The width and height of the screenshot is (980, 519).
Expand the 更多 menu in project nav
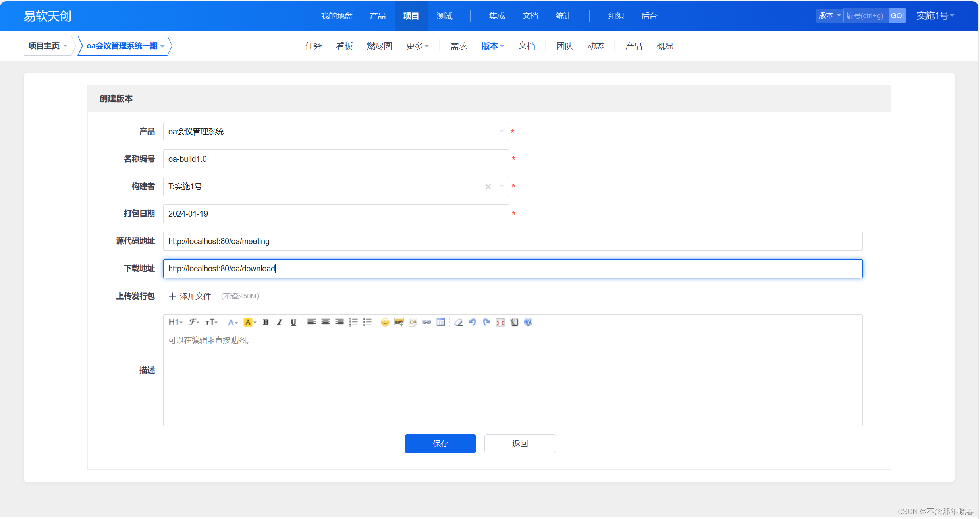417,46
